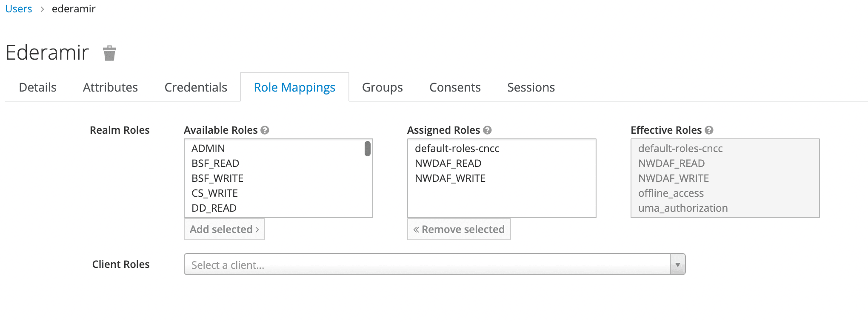Screen dimensions: 868x322
Task: Click the Available Roles help icon
Action: click(265, 130)
